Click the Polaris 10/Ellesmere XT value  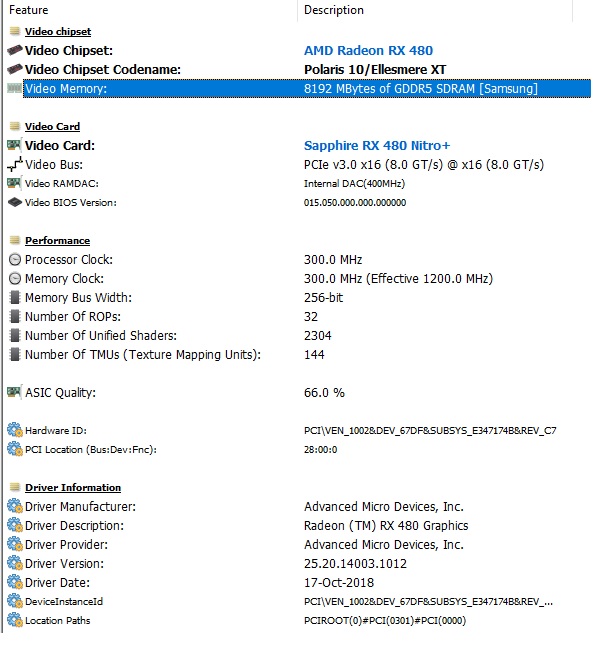[x=375, y=70]
